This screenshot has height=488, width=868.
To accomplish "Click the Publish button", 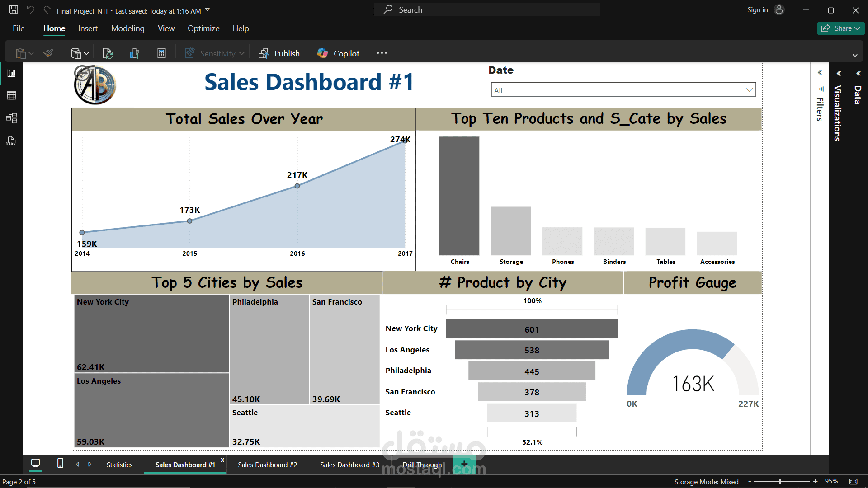I will 279,53.
